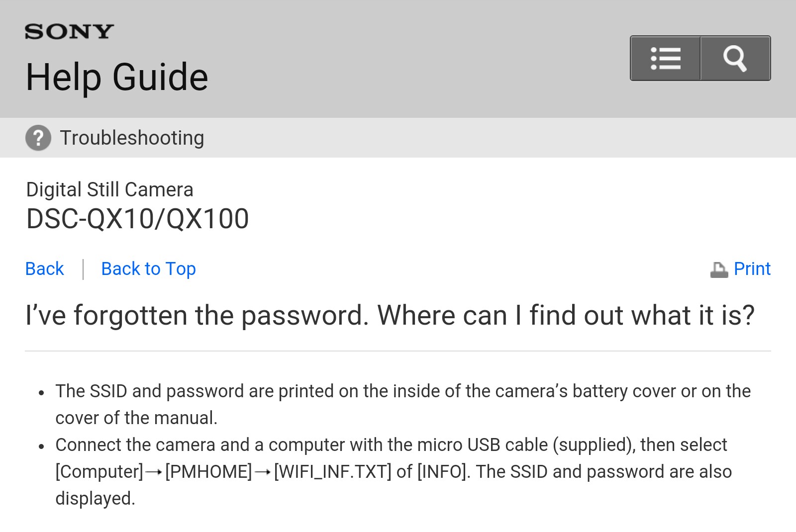Click the search magnifier icon

click(735, 58)
